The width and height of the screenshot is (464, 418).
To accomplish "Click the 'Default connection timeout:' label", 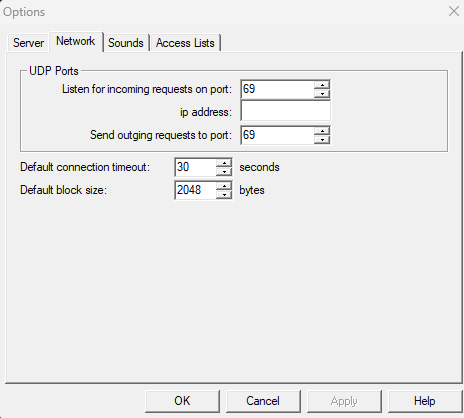I will pos(85,167).
